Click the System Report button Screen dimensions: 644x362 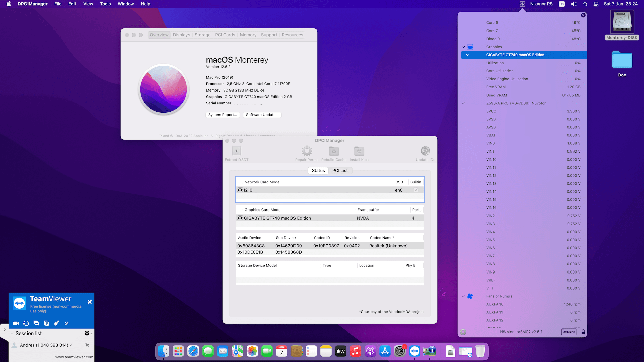click(x=222, y=115)
